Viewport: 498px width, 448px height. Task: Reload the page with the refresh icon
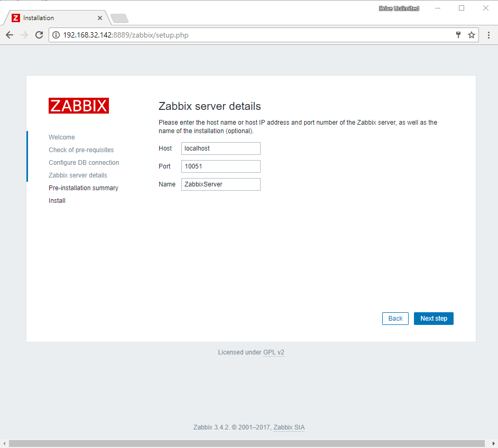point(39,35)
